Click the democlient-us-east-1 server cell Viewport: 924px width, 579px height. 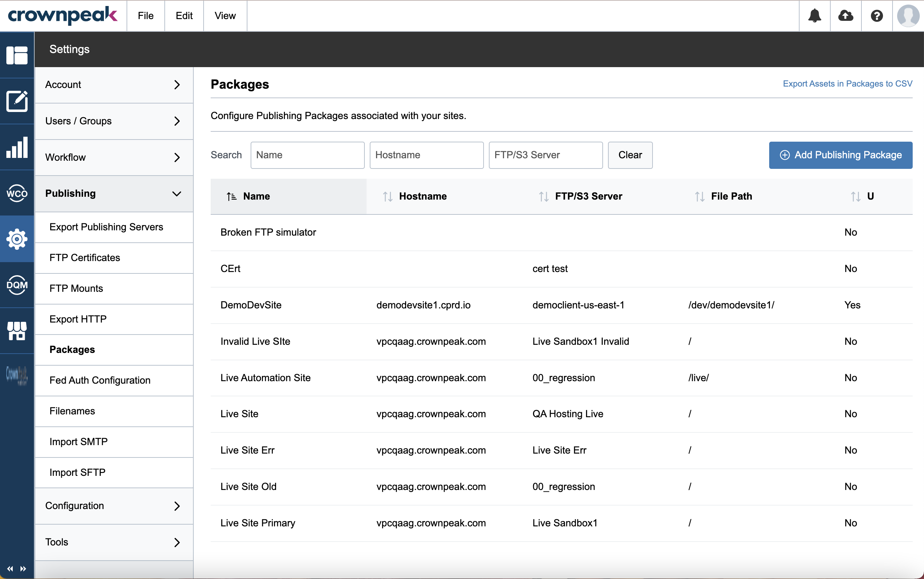pos(578,305)
